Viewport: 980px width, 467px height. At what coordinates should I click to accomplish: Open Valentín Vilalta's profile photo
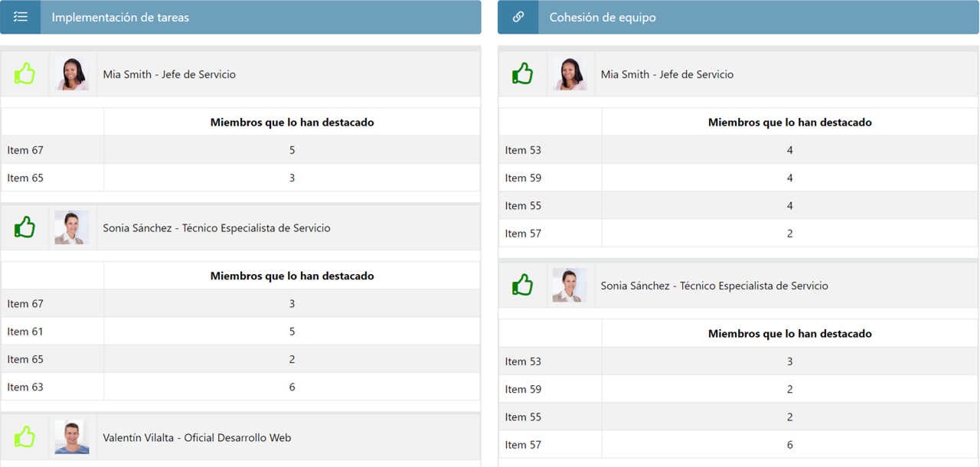pos(72,437)
